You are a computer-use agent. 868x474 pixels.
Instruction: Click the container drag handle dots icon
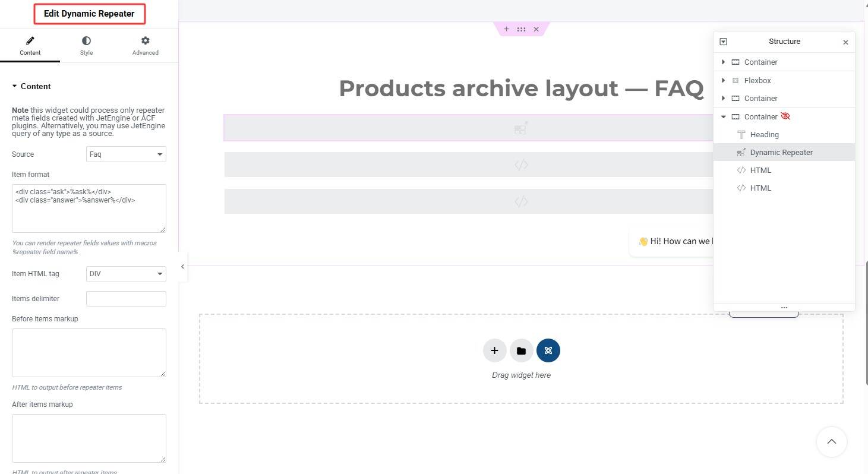521,29
